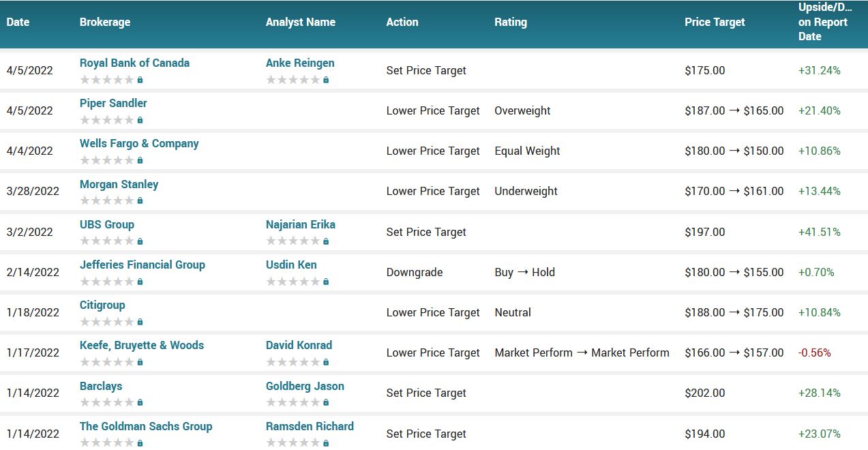Click star rating under Wells Fargo & Company
The height and width of the screenshot is (450, 868).
click(107, 160)
